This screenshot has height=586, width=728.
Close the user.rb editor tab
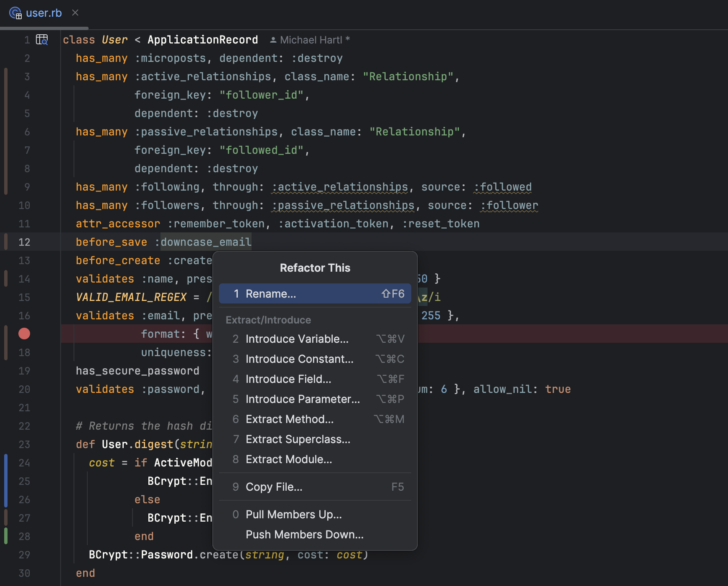tap(75, 13)
